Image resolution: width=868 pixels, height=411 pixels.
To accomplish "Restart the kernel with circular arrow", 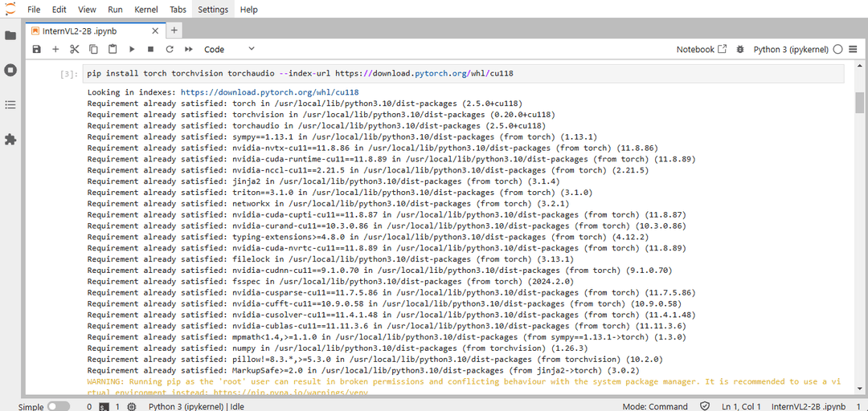I will click(x=170, y=49).
